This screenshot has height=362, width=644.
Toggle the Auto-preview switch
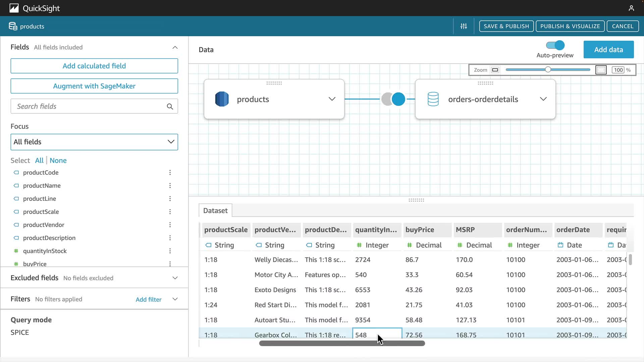(555, 45)
